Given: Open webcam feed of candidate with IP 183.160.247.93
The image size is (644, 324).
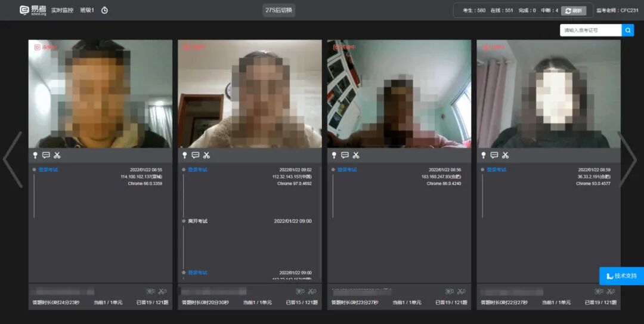Looking at the screenshot, I should click(399, 94).
